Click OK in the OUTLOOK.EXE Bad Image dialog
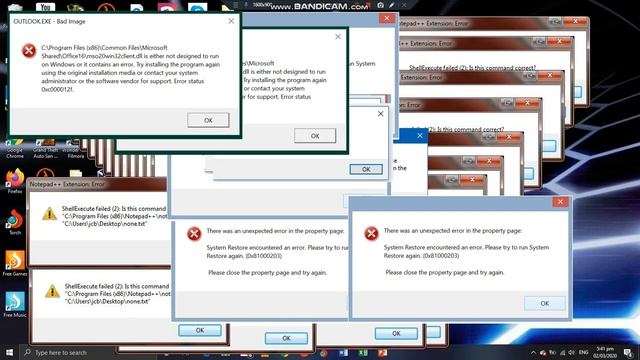Image resolution: width=640 pixels, height=360 pixels. point(208,120)
